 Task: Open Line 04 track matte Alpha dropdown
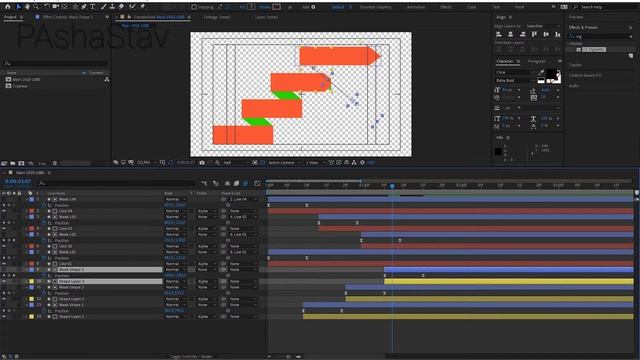coord(206,211)
